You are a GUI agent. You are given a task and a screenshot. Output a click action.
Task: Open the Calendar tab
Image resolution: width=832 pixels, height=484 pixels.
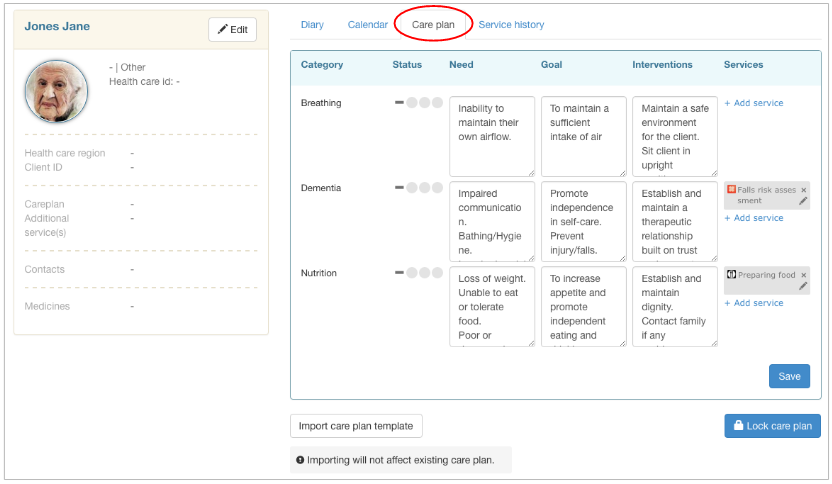(x=368, y=25)
